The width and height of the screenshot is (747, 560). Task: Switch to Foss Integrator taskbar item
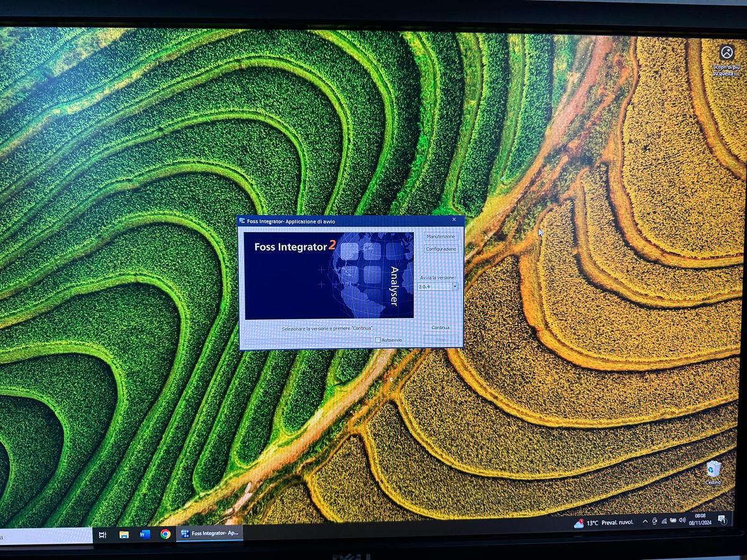click(x=210, y=533)
